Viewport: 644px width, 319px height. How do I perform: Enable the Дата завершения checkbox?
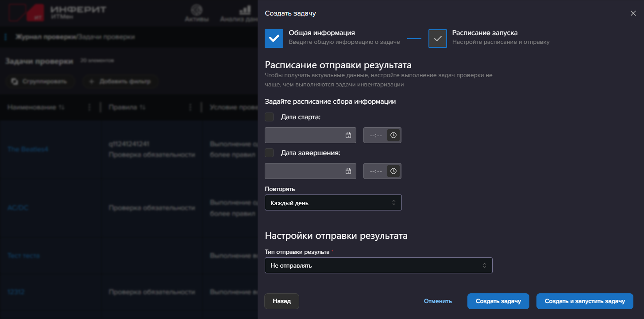click(x=269, y=153)
